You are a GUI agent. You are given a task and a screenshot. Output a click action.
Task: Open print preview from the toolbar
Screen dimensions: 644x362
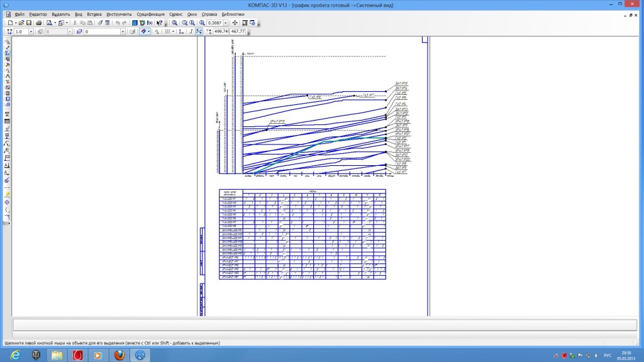(x=49, y=23)
